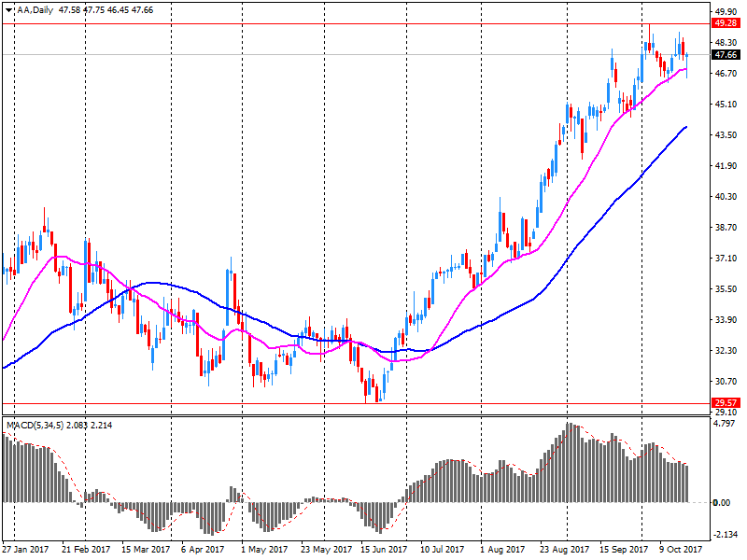Viewport: 747px width, 560px height.
Task: Click the 49.90 price axis value
Action: (726, 11)
